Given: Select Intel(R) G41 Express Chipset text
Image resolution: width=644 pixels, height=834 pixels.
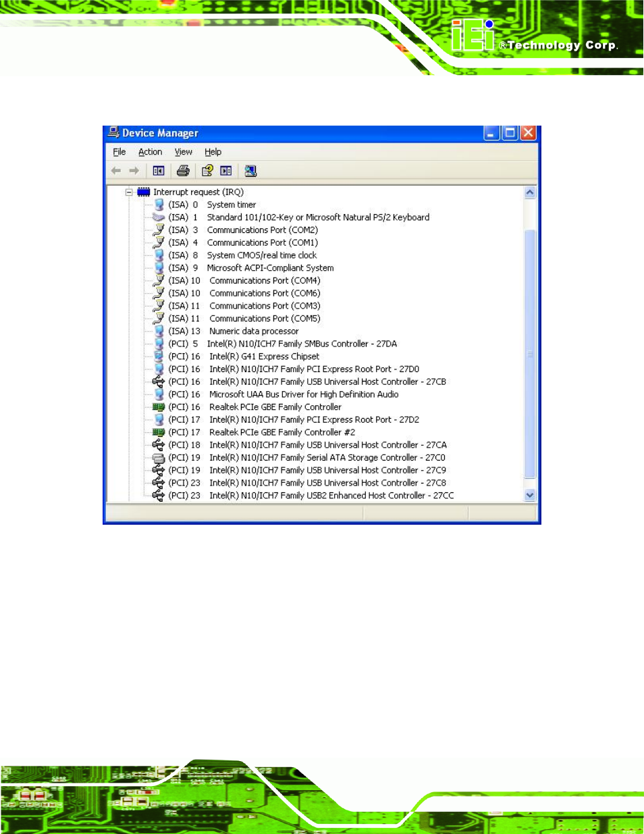Looking at the screenshot, I should (x=265, y=357).
